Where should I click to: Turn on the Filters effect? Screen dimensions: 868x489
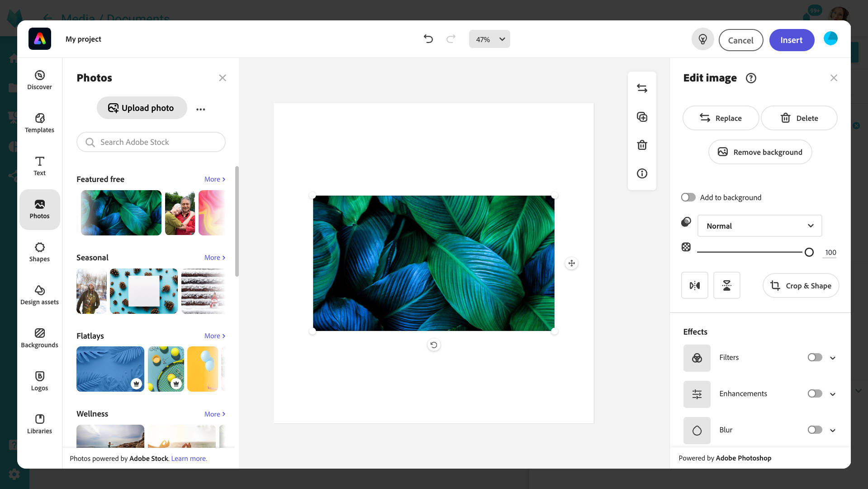815,358
